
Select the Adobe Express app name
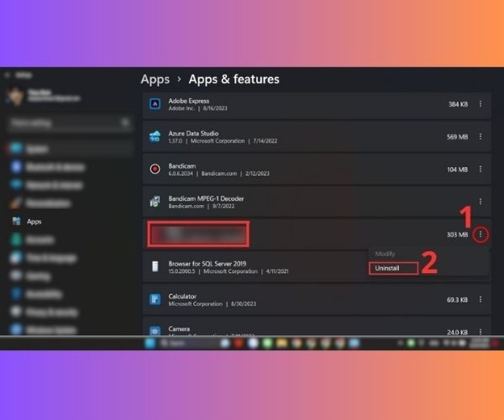coord(189,101)
